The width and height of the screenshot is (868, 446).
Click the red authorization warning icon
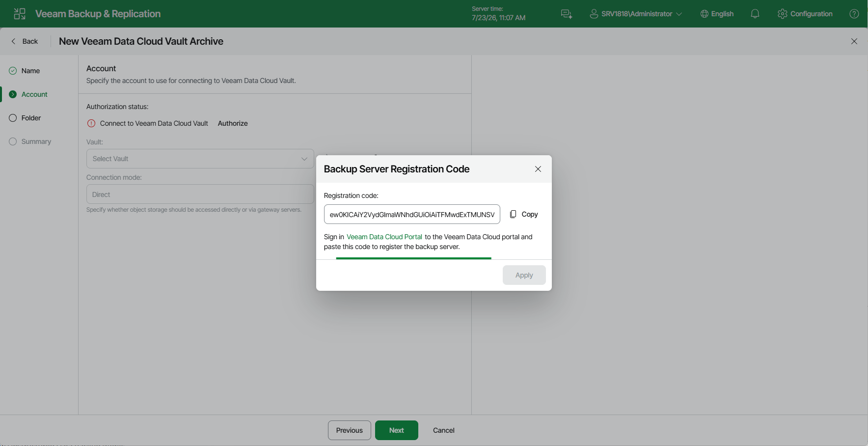(91, 123)
